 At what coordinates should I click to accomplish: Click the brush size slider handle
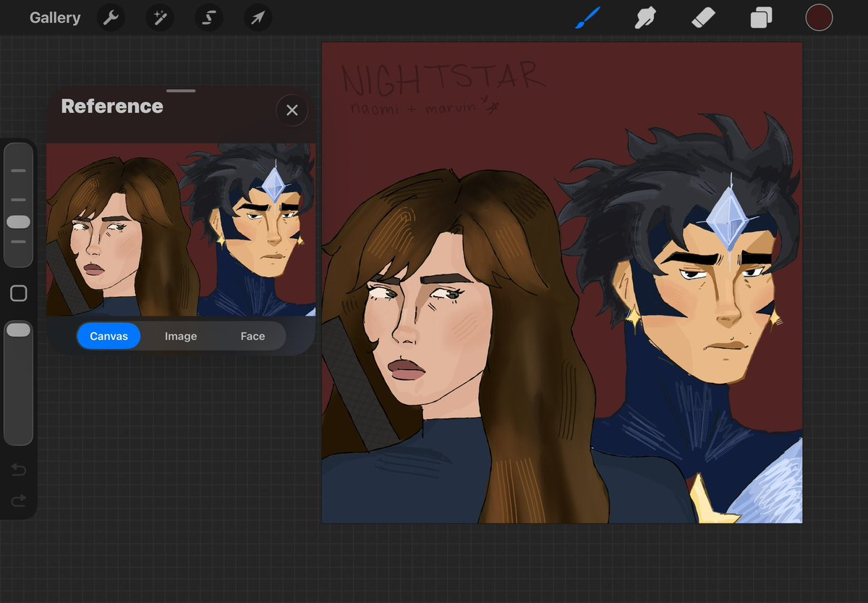pyautogui.click(x=18, y=222)
